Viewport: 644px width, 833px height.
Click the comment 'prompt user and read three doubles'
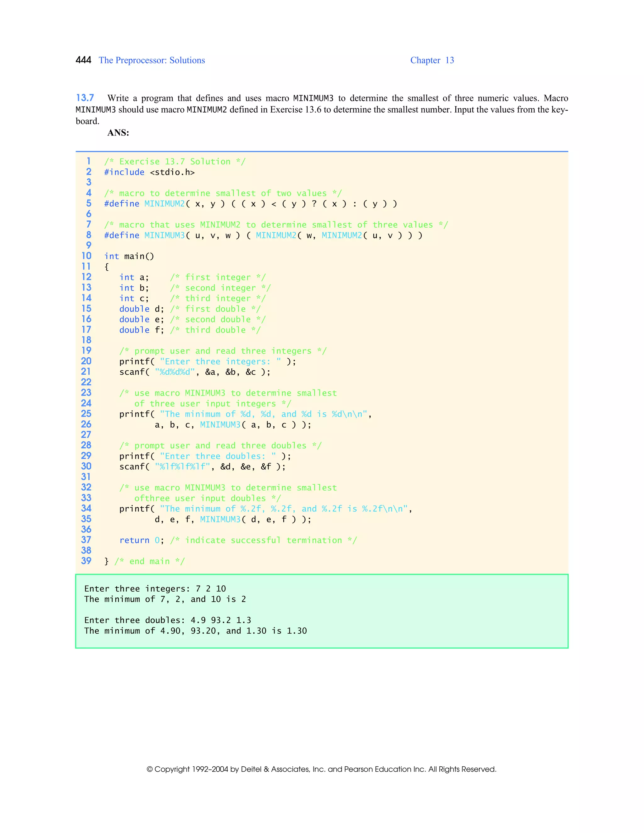[x=220, y=446]
